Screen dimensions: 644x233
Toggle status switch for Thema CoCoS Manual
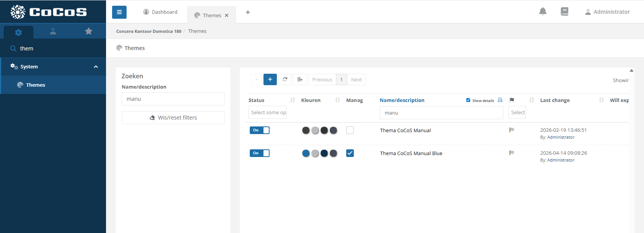click(259, 130)
